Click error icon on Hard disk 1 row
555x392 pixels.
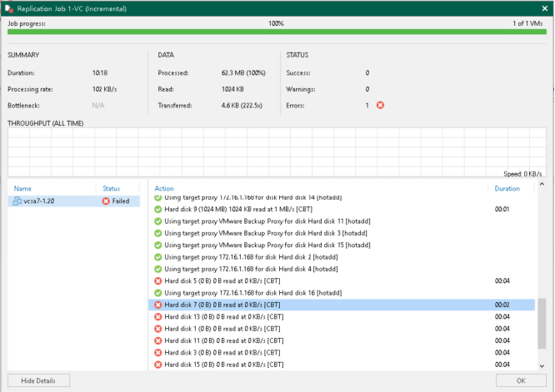(x=157, y=329)
